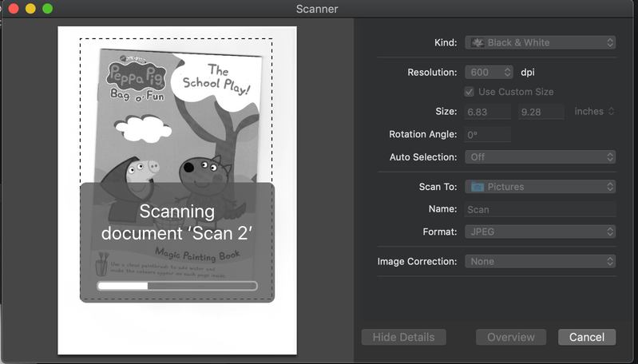
Task: Click the scanning progress bar
Action: click(177, 286)
